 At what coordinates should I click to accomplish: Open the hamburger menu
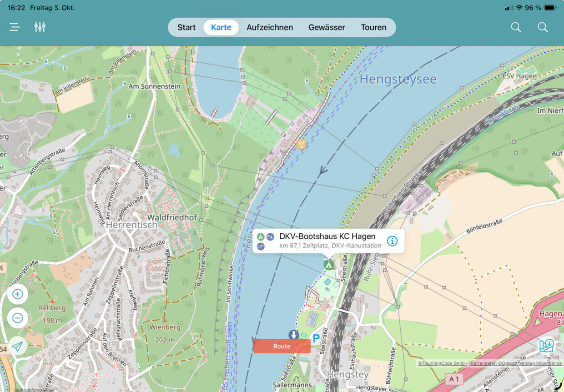(15, 27)
